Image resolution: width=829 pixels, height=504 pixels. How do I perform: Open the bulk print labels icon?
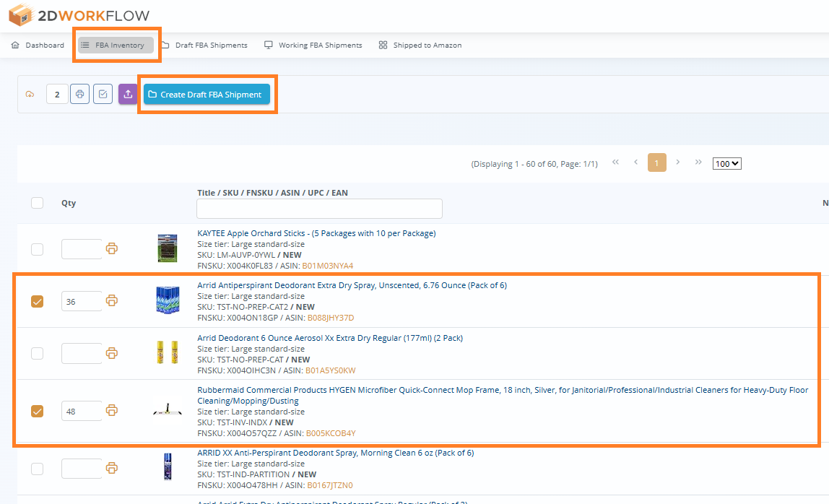tap(79, 94)
